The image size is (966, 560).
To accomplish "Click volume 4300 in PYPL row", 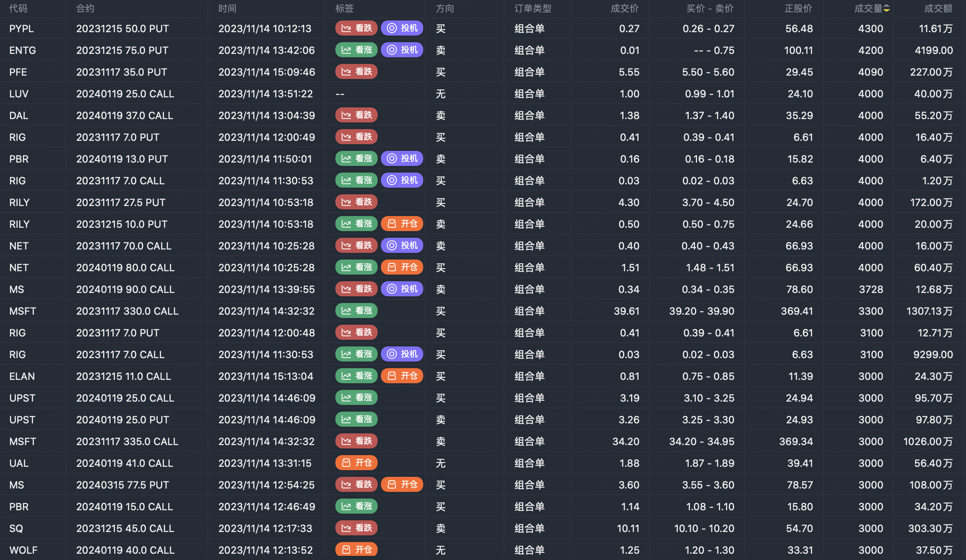I will pos(871,28).
